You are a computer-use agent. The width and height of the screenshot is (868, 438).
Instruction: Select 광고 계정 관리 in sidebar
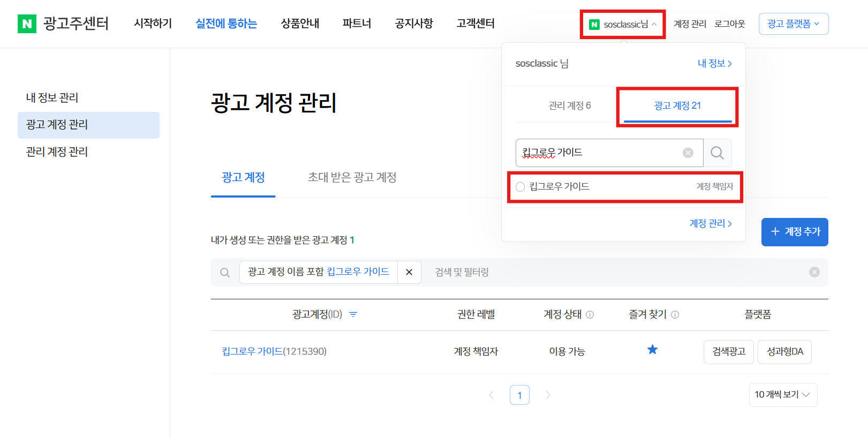[88, 125]
